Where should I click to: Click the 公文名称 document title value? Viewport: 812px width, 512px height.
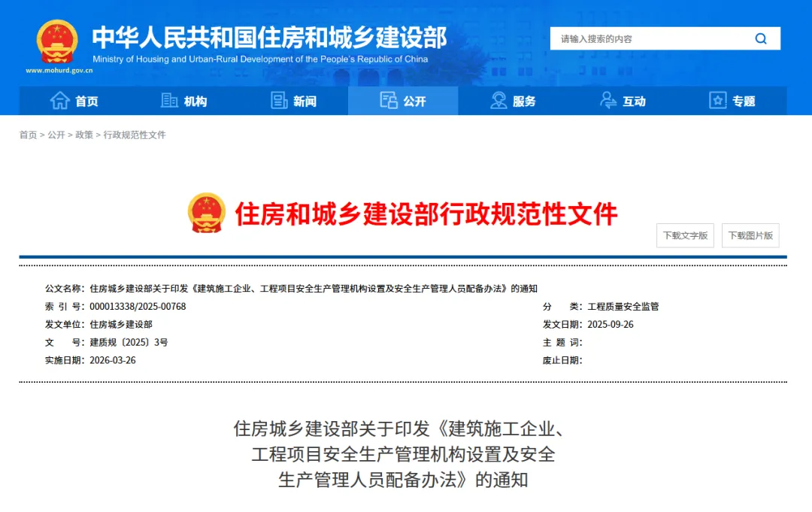314,289
